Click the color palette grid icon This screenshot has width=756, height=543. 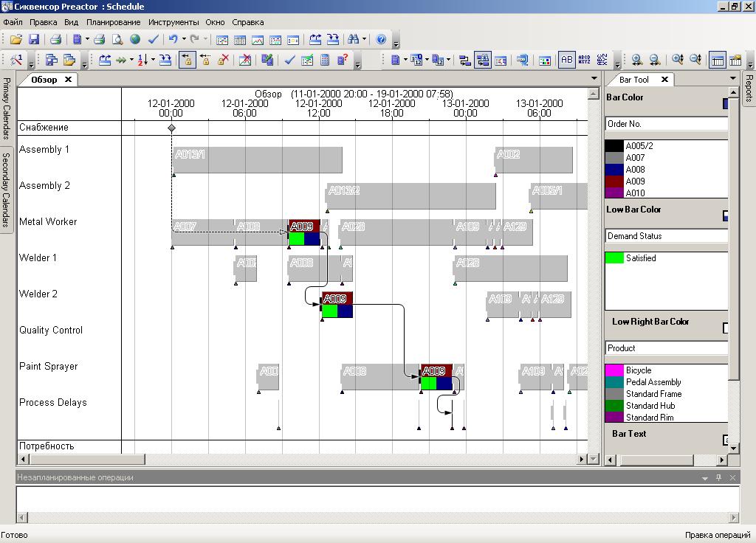tap(545, 60)
